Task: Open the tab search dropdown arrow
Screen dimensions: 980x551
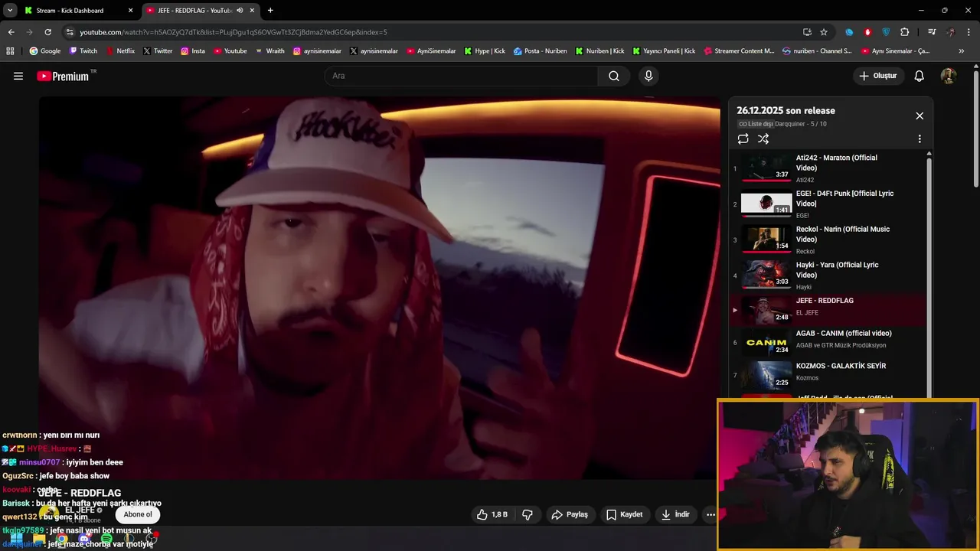Action: (x=10, y=11)
